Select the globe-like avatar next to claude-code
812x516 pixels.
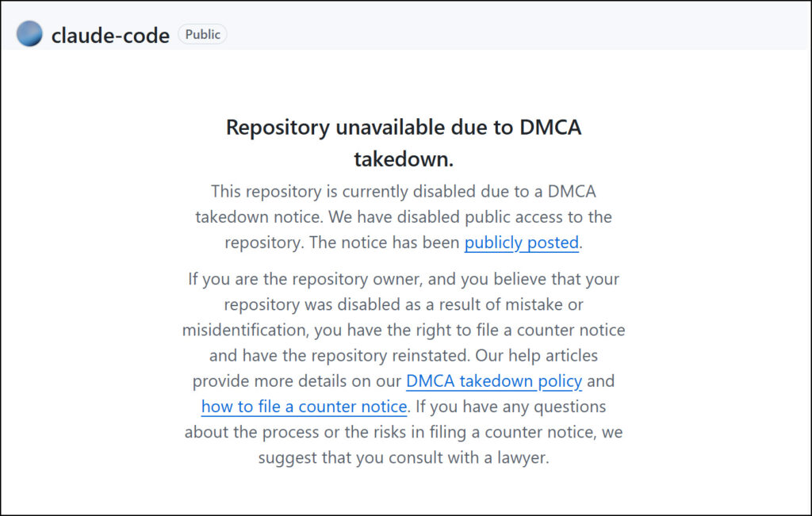pyautogui.click(x=29, y=33)
